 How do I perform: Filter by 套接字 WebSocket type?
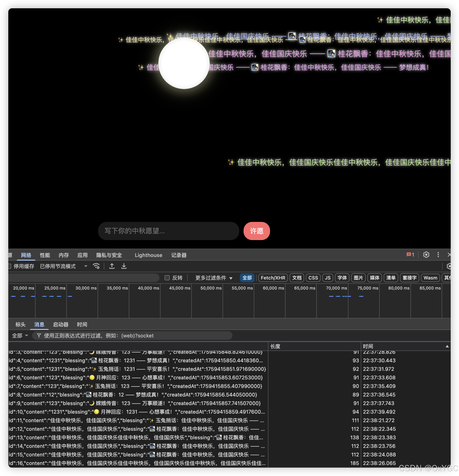409,278
